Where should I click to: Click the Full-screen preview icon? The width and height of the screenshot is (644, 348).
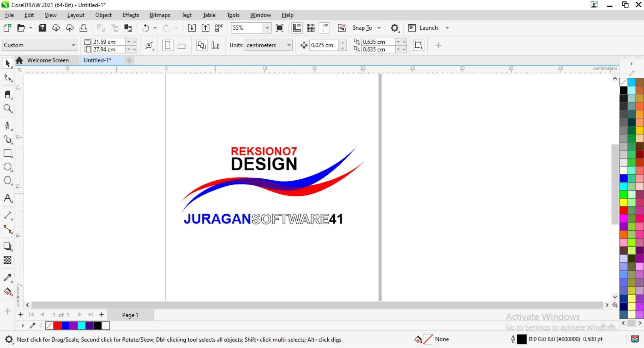[x=279, y=28]
